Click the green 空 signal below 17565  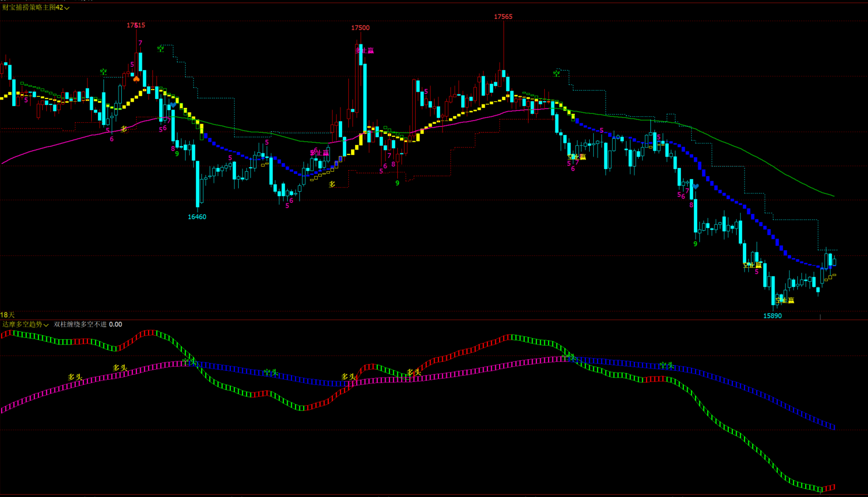tap(556, 73)
